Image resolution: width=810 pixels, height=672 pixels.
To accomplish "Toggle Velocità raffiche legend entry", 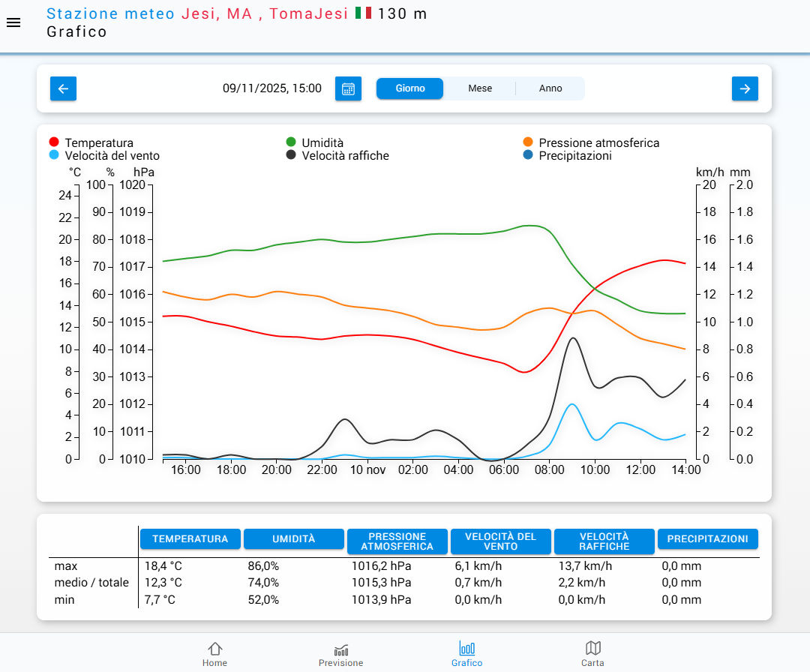I will [x=345, y=156].
